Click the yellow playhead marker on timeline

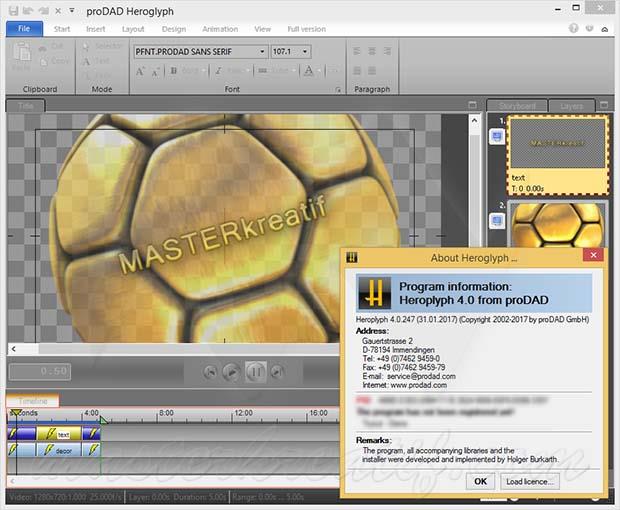pyautogui.click(x=15, y=413)
